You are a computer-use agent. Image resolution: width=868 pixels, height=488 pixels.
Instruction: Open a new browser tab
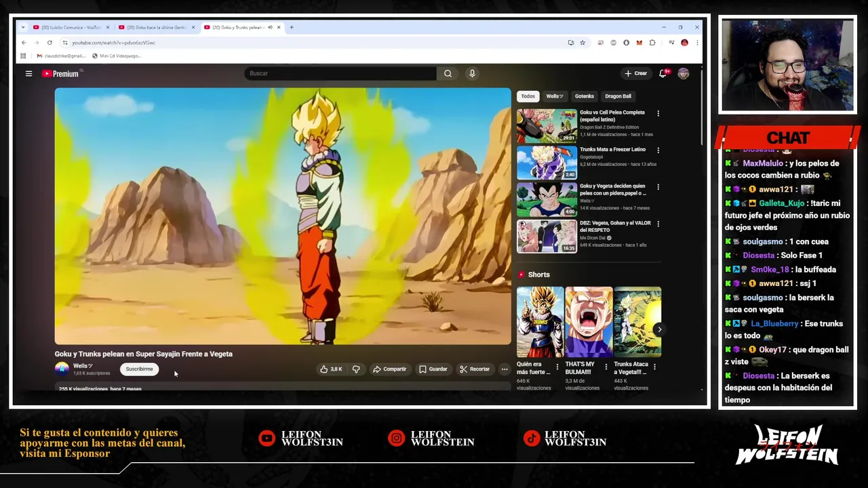(x=292, y=27)
